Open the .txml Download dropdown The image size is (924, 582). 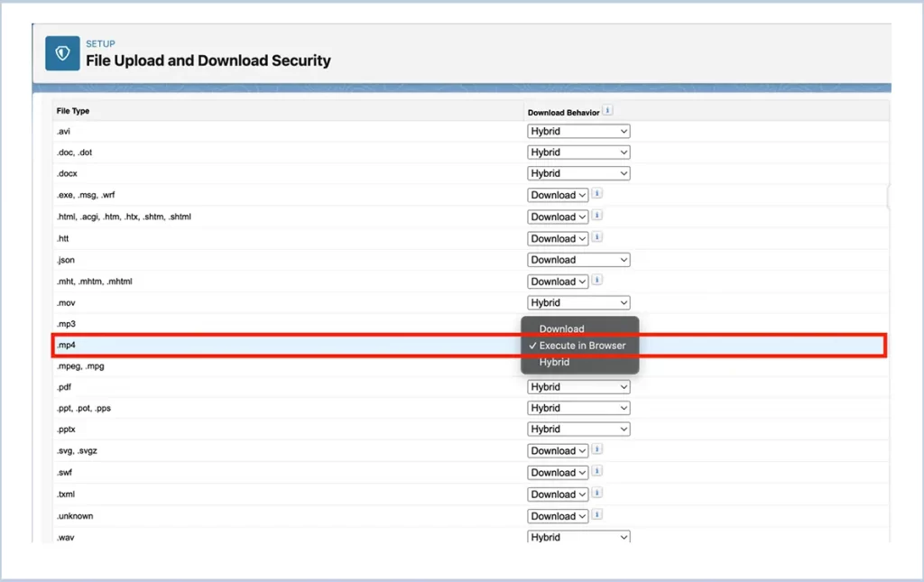(x=558, y=494)
